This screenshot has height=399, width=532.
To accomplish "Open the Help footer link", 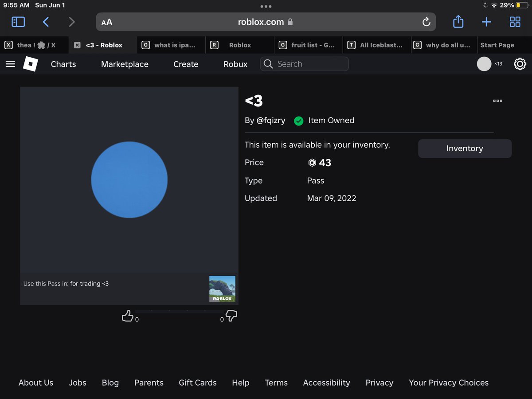I will pos(241,383).
